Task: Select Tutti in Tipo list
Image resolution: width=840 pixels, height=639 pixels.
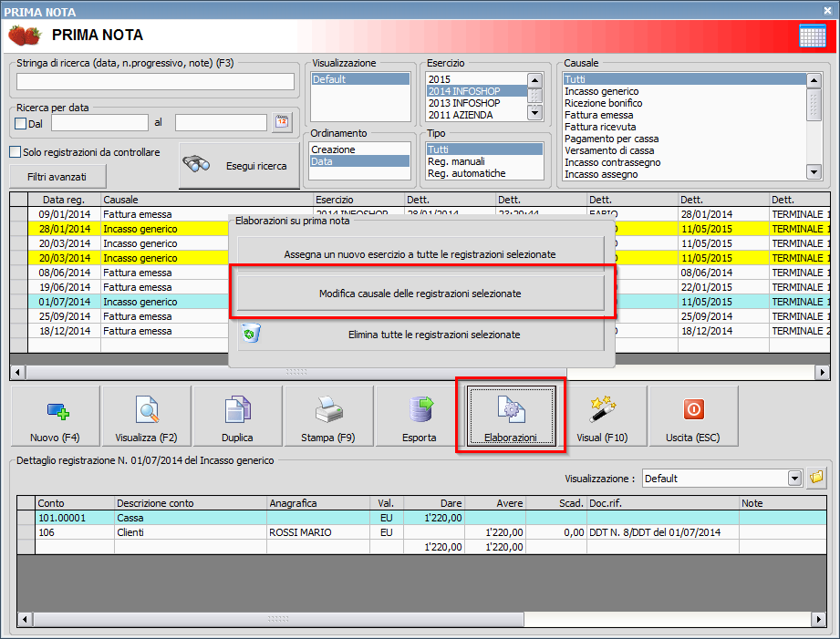Action: [x=485, y=149]
